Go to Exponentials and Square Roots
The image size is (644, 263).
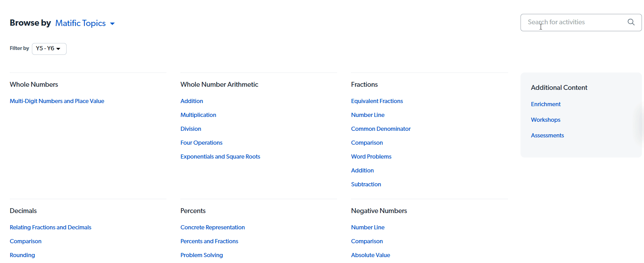(220, 156)
